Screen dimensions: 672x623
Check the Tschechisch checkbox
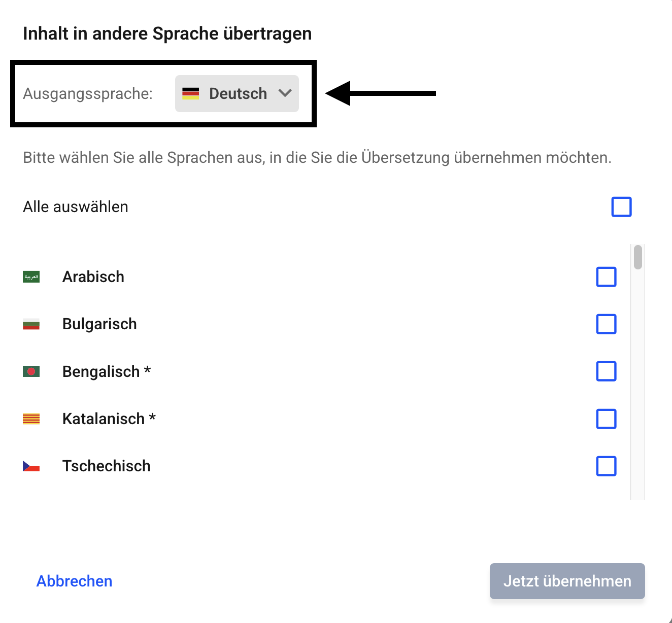tap(606, 466)
